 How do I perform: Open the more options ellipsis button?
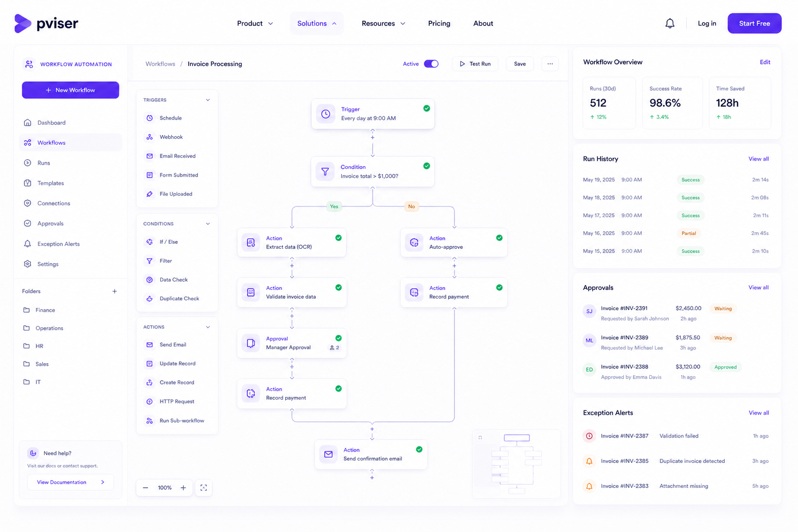(x=550, y=64)
